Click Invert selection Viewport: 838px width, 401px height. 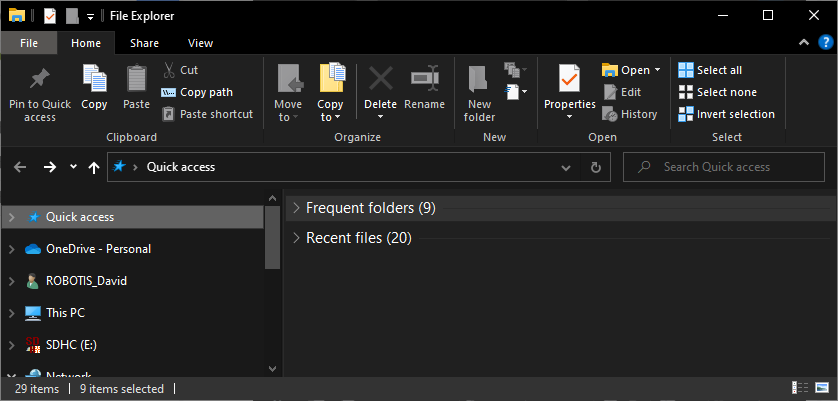(726, 114)
